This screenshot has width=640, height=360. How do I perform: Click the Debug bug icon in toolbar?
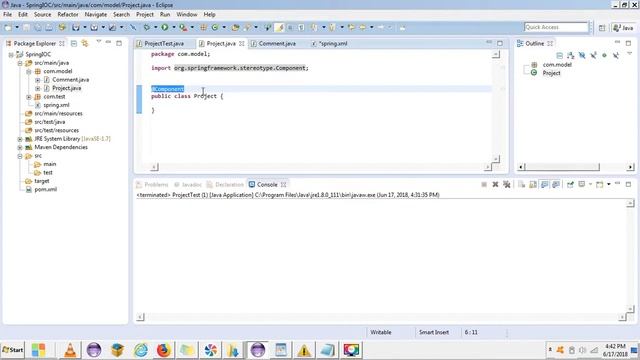pos(147,27)
